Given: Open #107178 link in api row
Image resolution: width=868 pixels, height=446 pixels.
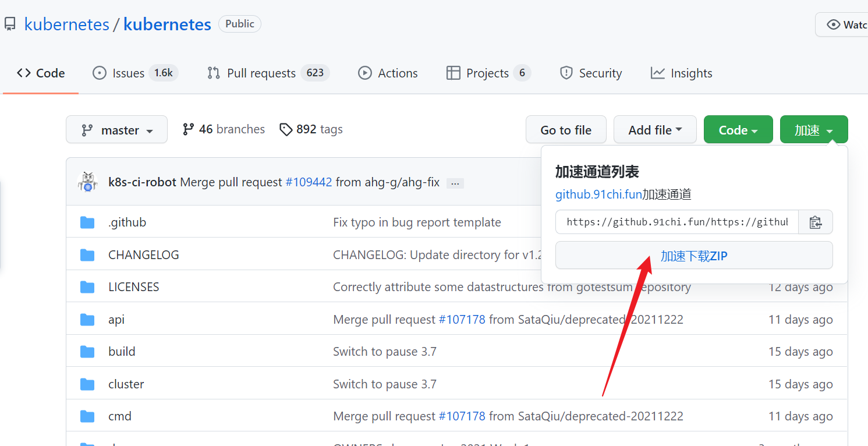Looking at the screenshot, I should [x=462, y=320].
